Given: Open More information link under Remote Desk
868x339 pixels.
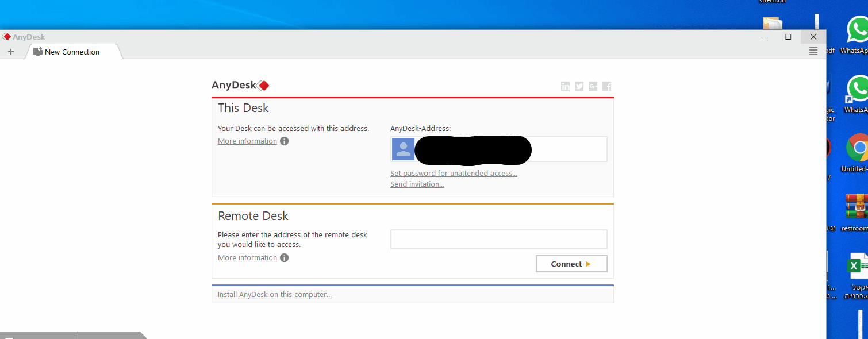Looking at the screenshot, I should point(247,258).
